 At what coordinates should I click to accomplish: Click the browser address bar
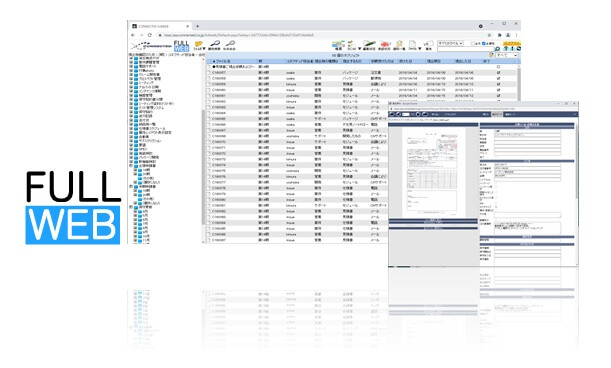321,35
